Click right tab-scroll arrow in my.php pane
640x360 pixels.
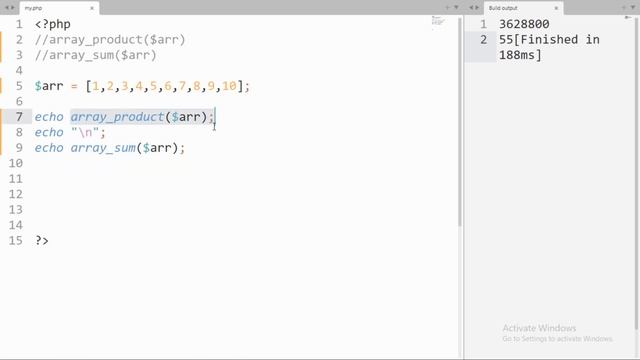(13, 8)
